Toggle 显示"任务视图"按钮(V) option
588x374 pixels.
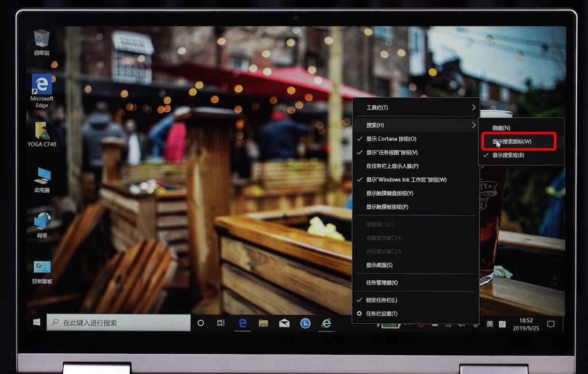[x=391, y=152]
